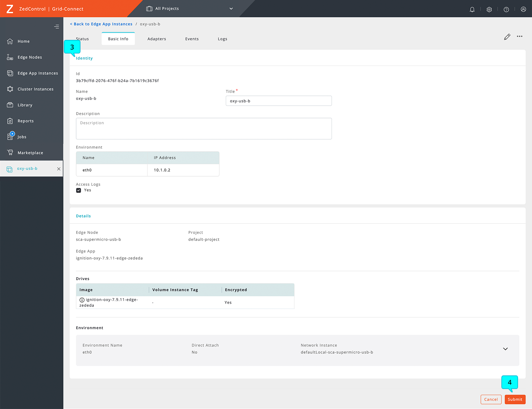532x409 pixels.
Task: Switch to the Adapters tab
Action: [157, 39]
